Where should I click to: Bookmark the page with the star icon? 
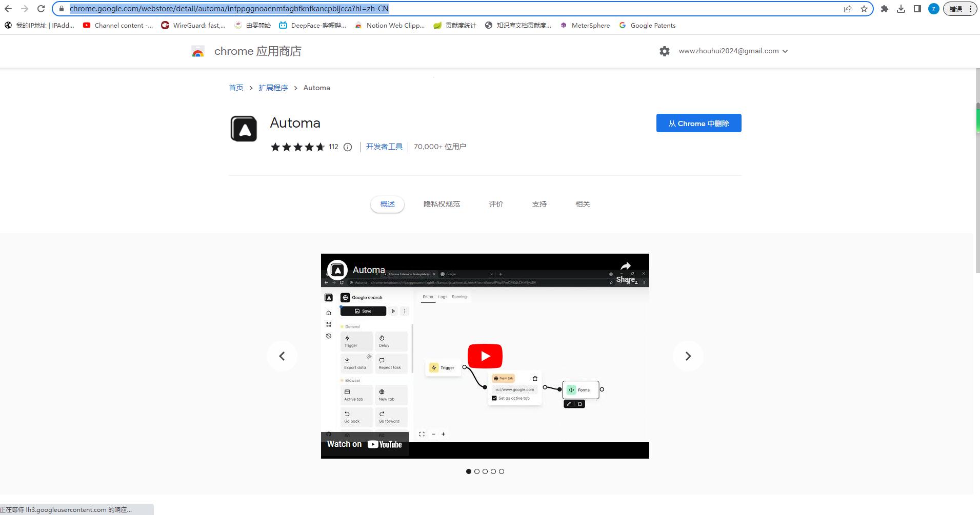tap(864, 9)
